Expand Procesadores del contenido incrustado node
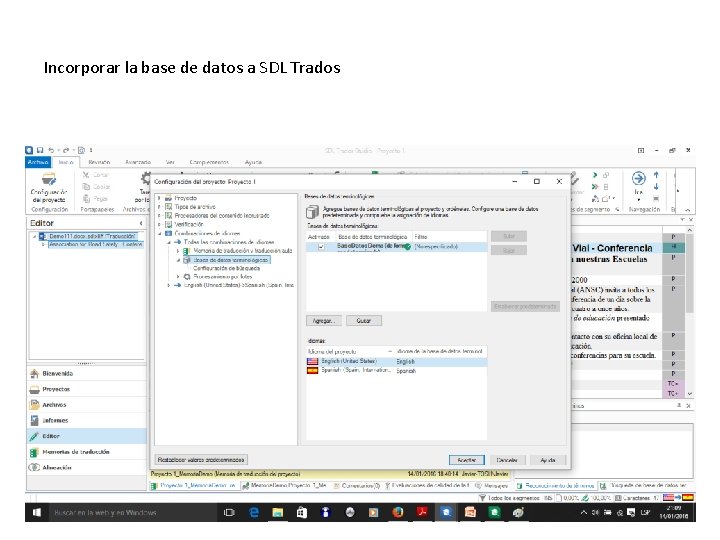The image size is (720, 540). pyautogui.click(x=160, y=216)
